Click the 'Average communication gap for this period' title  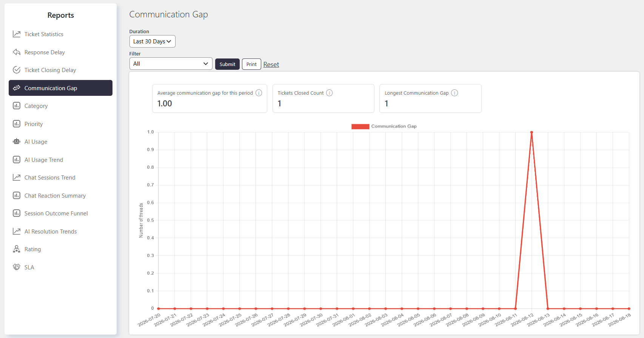click(205, 93)
